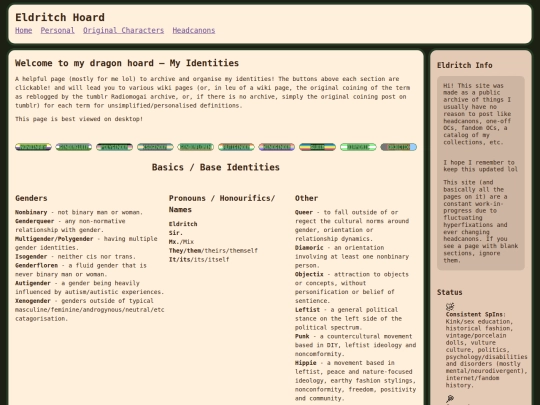Click the bold Queer term in Other
The height and width of the screenshot is (405, 540).
[x=304, y=212]
